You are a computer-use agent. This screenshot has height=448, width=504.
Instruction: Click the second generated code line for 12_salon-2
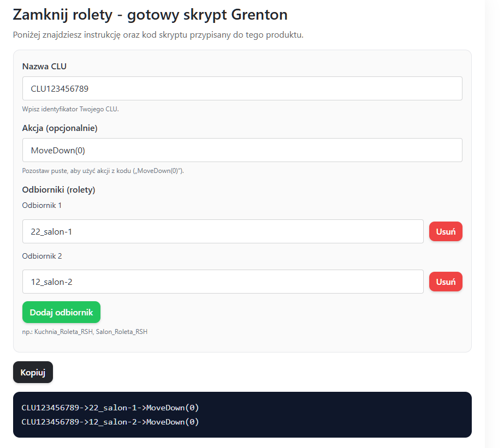[110, 422]
